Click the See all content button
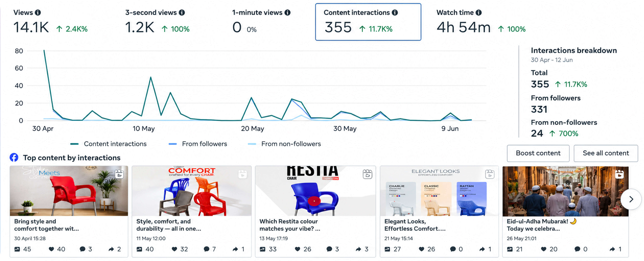Viewport: 644px width, 261px height. point(605,153)
